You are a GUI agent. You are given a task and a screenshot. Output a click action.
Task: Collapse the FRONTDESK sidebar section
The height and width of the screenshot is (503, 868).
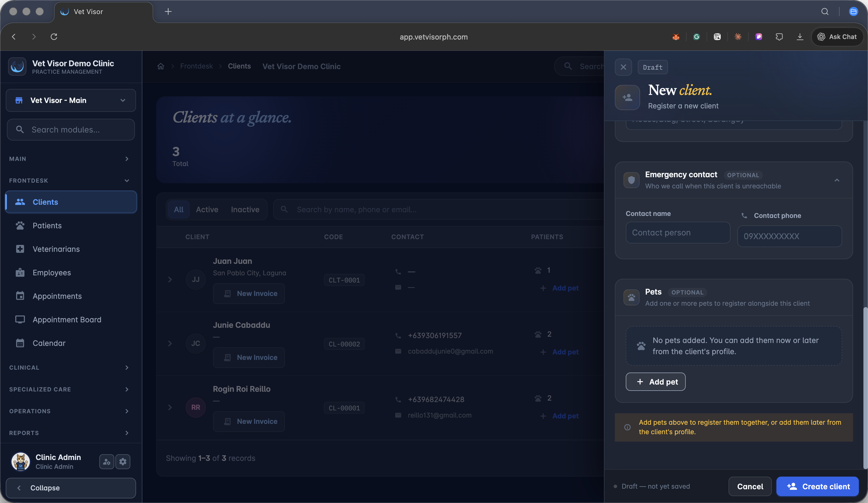point(69,180)
